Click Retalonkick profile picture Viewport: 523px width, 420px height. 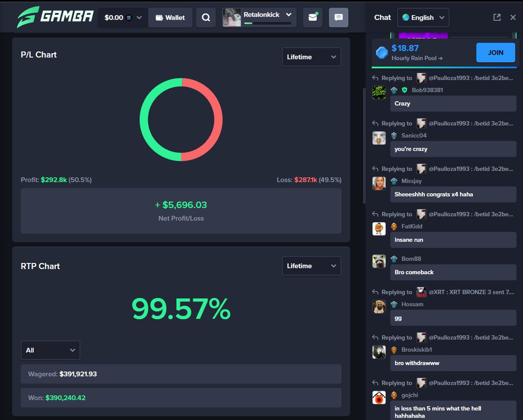coord(232,17)
